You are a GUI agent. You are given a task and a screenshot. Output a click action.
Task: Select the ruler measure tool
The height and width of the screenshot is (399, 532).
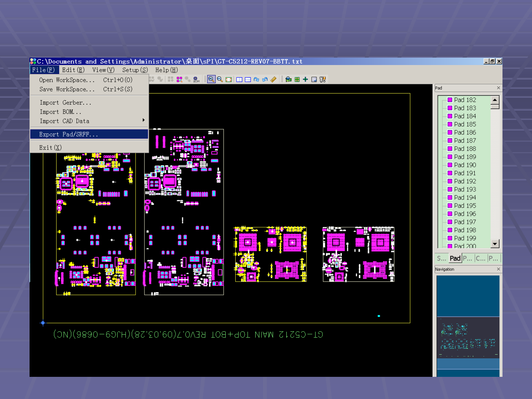pos(273,79)
